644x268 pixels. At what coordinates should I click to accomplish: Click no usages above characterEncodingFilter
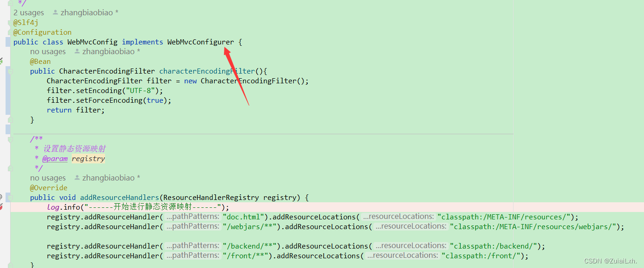point(48,51)
